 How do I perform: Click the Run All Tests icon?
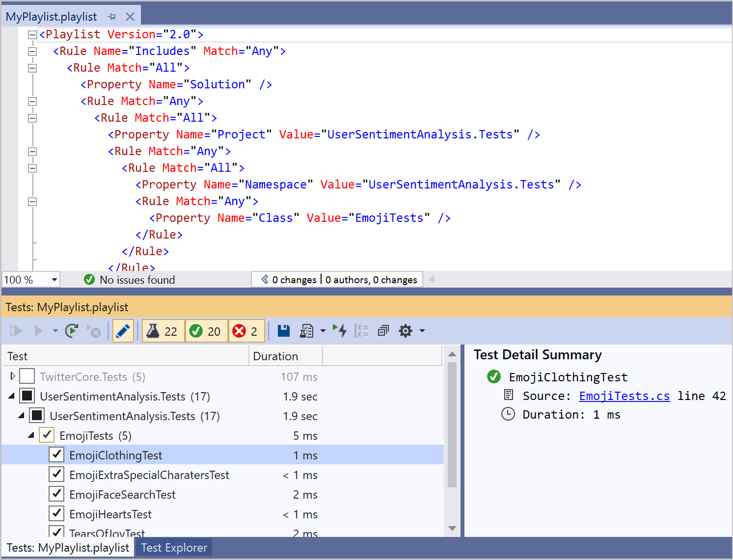coord(16,331)
